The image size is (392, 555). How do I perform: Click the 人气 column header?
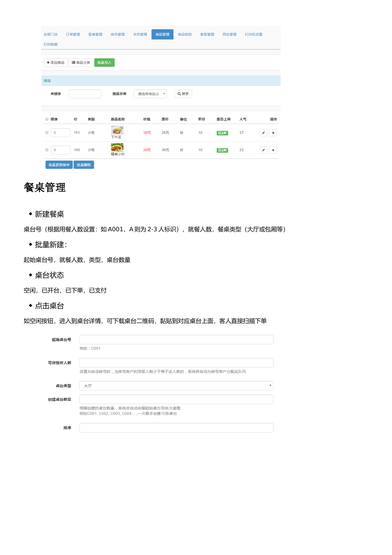pos(243,119)
